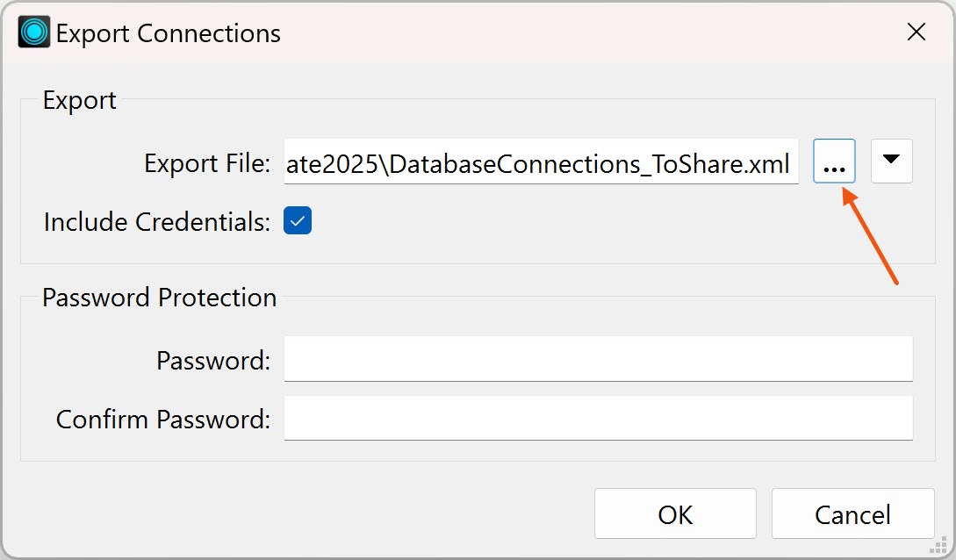This screenshot has width=956, height=560.
Task: Uncheck the Include Credentials checkbox
Action: coord(298,220)
